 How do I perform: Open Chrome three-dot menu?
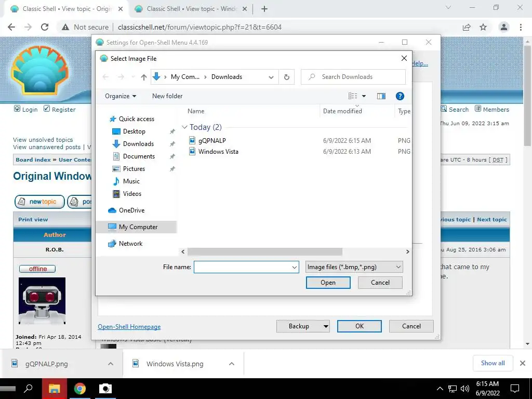click(521, 27)
